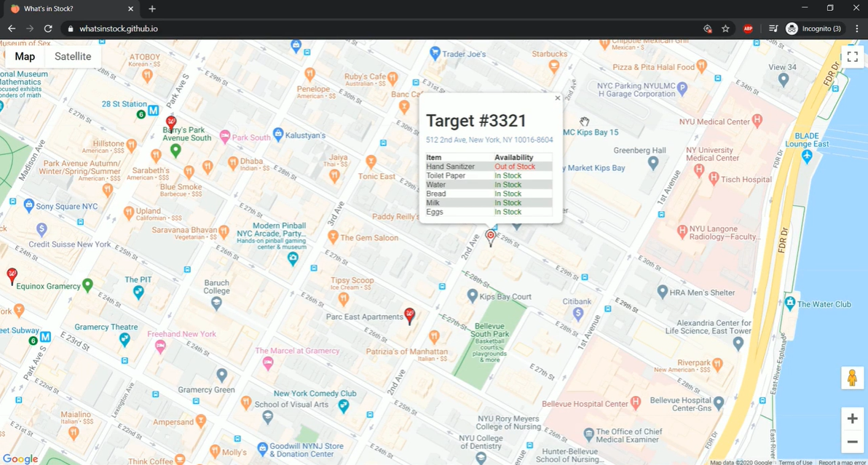This screenshot has height=465, width=868.
Task: Click the Kalustyan's shopping pin
Action: 278,133
